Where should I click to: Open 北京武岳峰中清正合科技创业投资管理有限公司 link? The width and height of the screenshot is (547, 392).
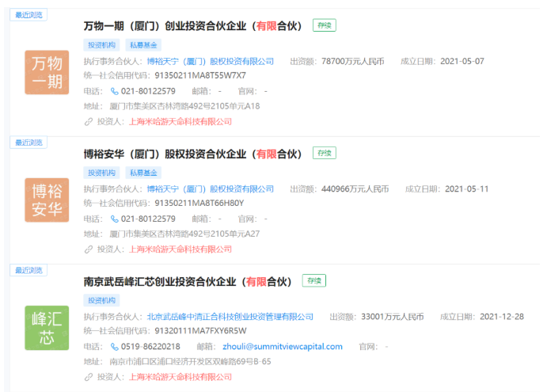[x=230, y=317]
